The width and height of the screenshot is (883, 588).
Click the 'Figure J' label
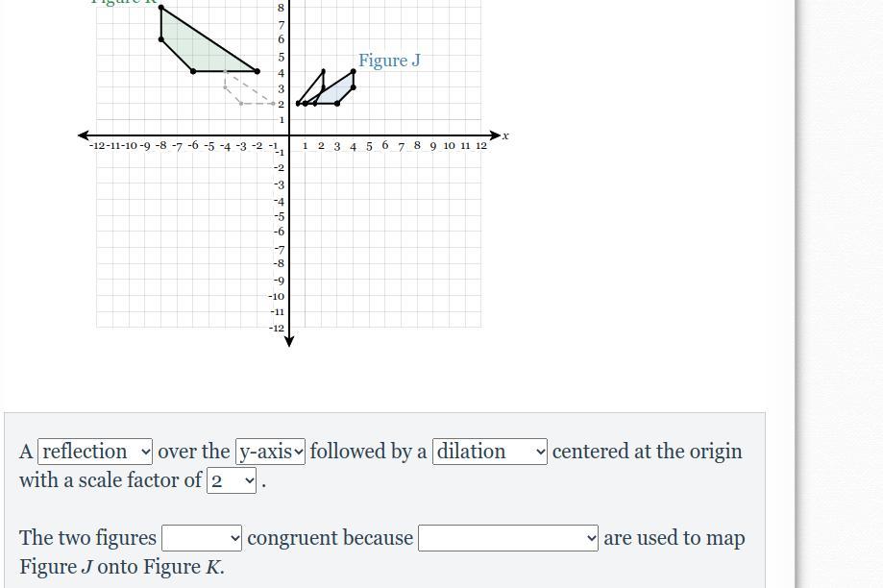pos(389,61)
